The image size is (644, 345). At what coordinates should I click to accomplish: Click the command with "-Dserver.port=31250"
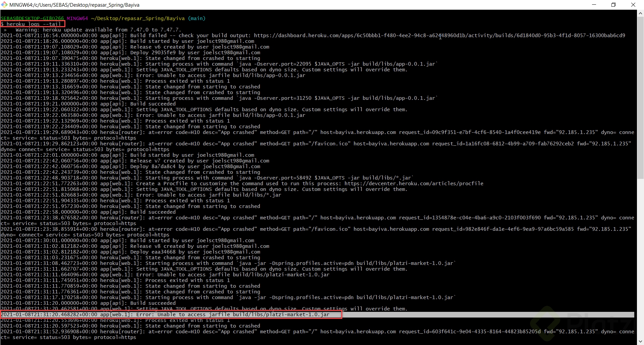click(x=219, y=98)
